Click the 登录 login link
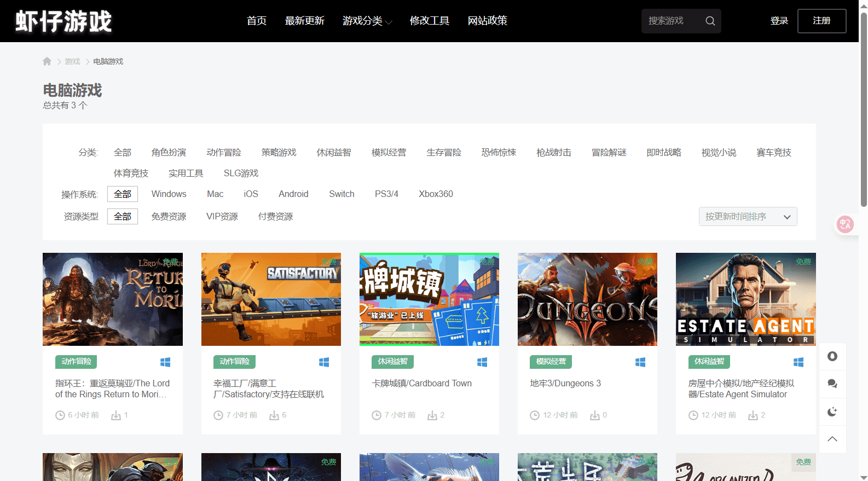The height and width of the screenshot is (481, 868). tap(779, 21)
